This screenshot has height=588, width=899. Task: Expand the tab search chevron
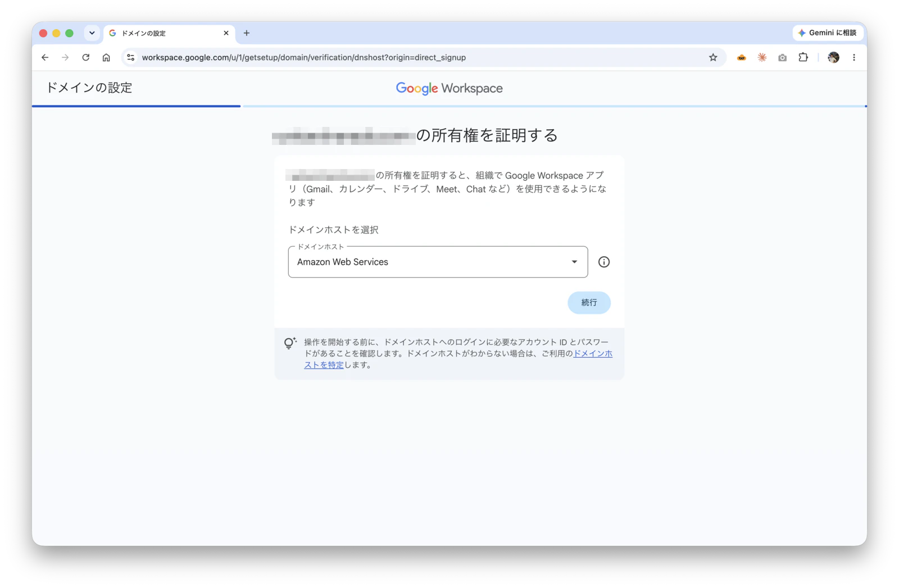point(92,33)
